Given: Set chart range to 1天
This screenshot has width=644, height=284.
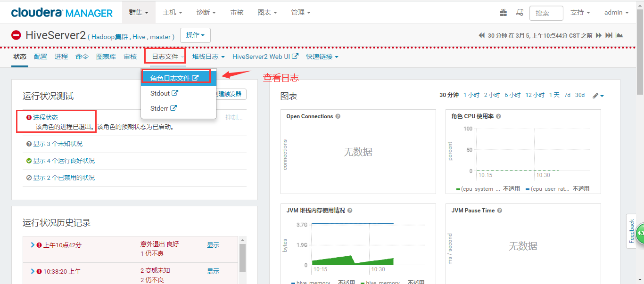Looking at the screenshot, I should [x=554, y=95].
